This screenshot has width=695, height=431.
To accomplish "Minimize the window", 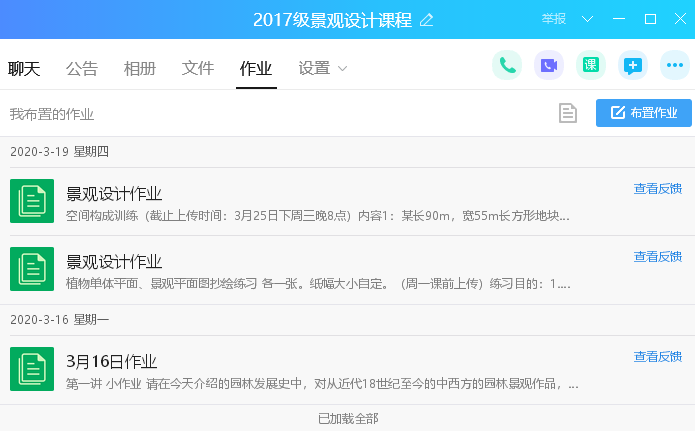I will pos(619,19).
